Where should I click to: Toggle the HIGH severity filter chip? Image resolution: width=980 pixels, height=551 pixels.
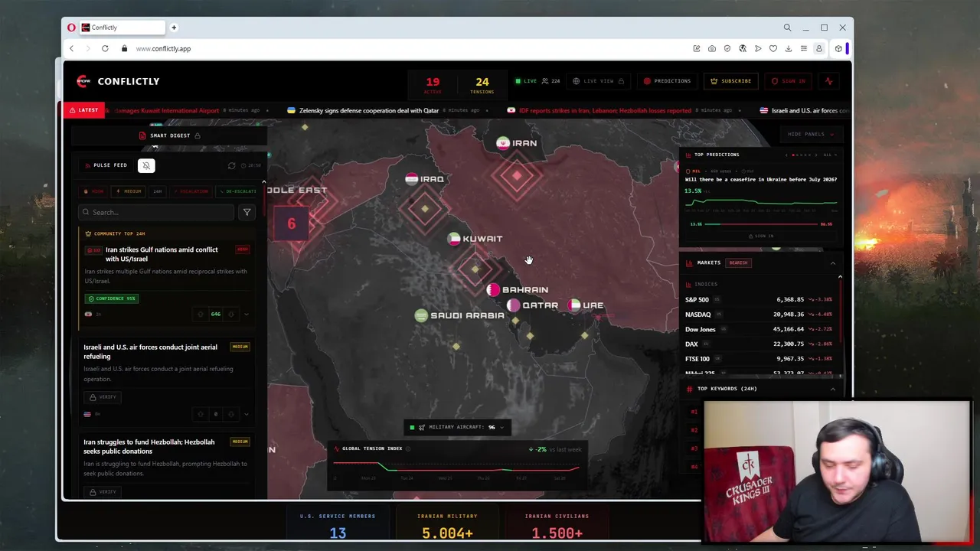tap(95, 191)
